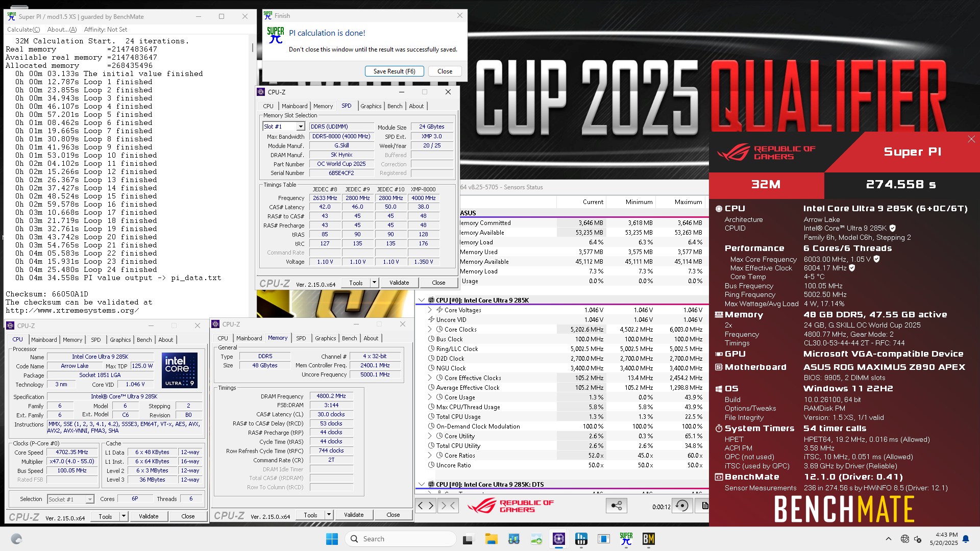Image resolution: width=980 pixels, height=551 pixels.
Task: Click Validate in CPU-Z SPD window
Action: (x=399, y=283)
